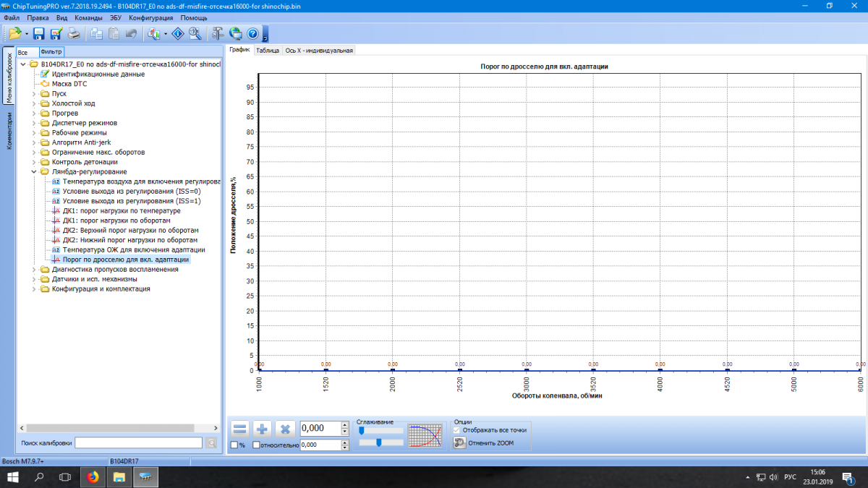
Task: Open the dropdown arrow next to the compare icon
Action: pyautogui.click(x=166, y=34)
